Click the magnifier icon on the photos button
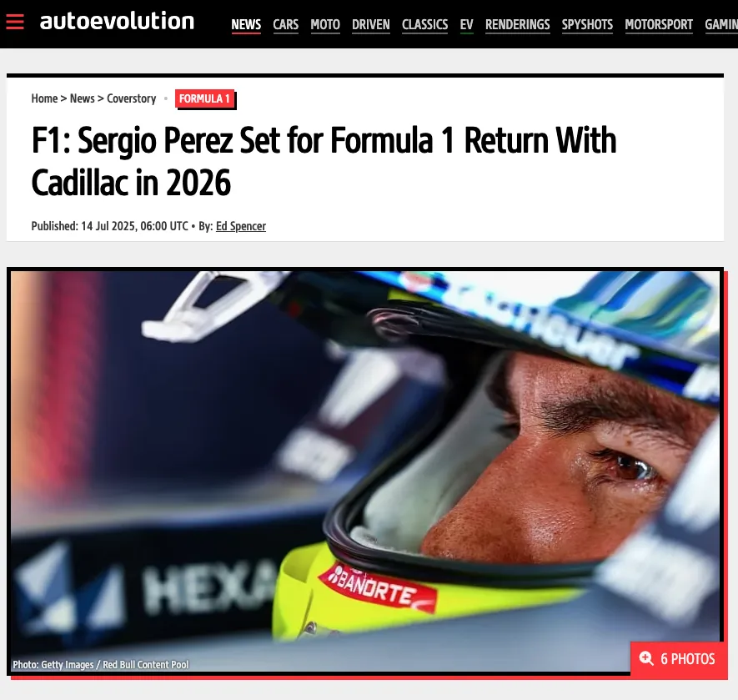The image size is (738, 700). tap(646, 658)
